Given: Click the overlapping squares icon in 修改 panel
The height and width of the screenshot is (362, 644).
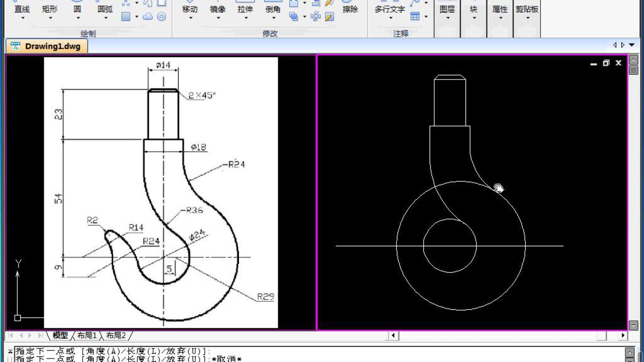Looking at the screenshot, I should (294, 17).
